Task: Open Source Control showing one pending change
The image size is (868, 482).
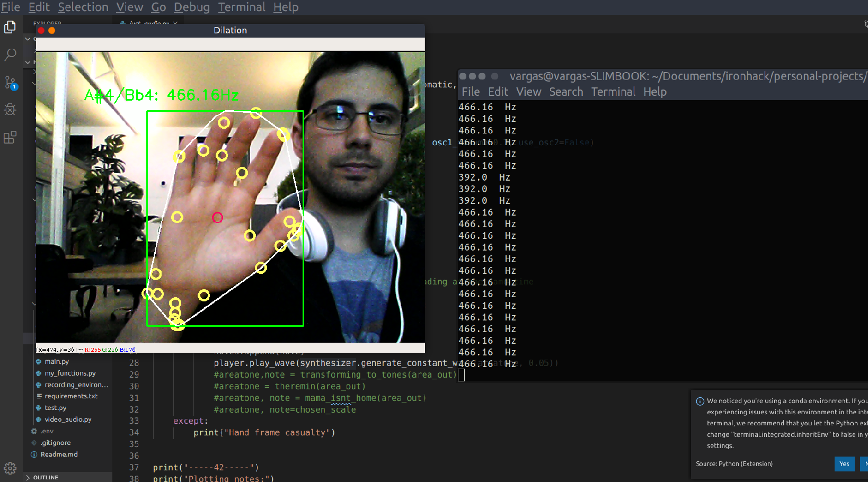Action: click(x=10, y=83)
